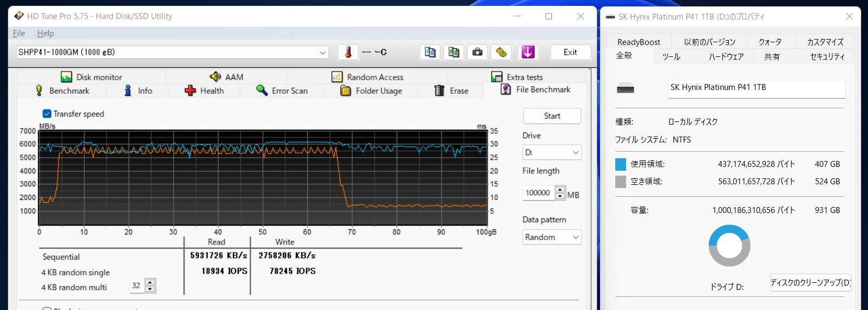
Task: Open the 以前のバージョン tab
Action: tap(709, 42)
